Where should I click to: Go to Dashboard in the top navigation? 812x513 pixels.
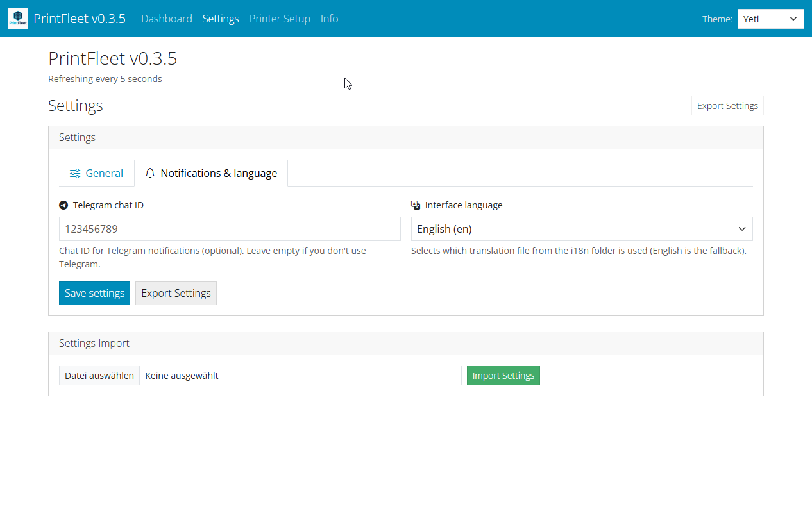click(166, 19)
